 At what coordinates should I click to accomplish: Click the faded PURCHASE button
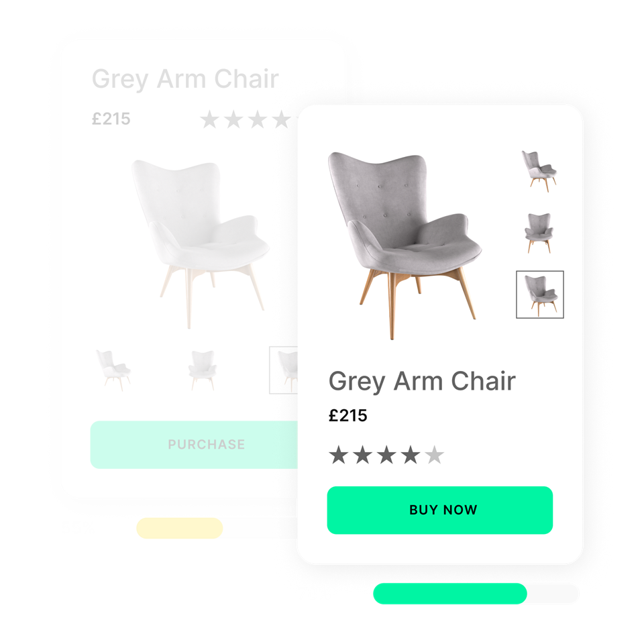click(194, 444)
